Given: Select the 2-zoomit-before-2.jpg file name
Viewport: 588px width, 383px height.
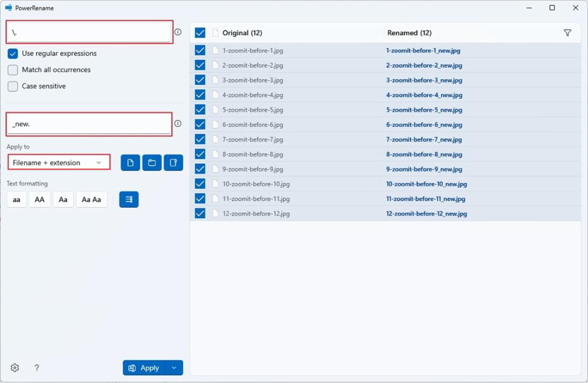Looking at the screenshot, I should click(253, 65).
